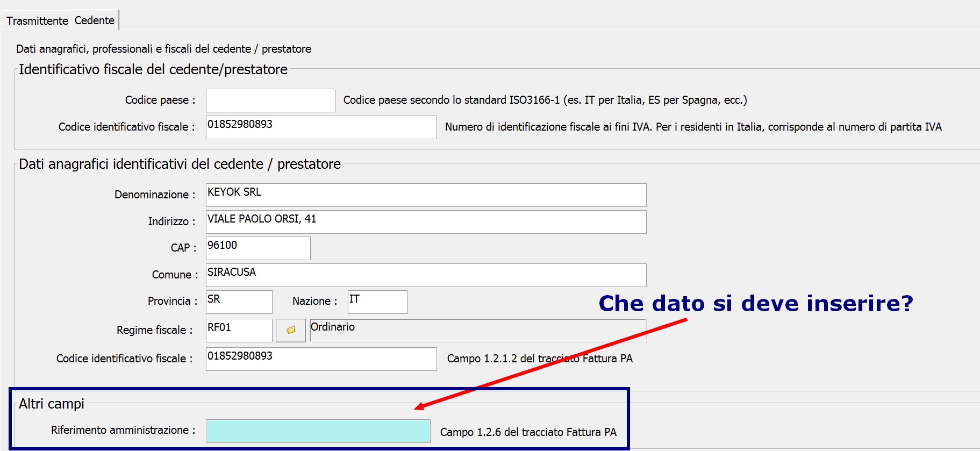Viewport: 980px width, 451px height.
Task: Click the Comune field showing SIRACUSA
Action: (426, 275)
